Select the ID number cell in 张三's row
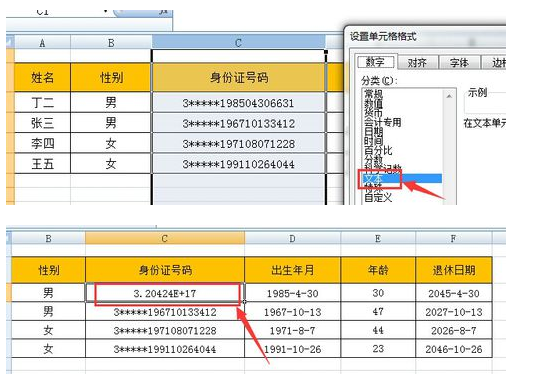Viewport: 534px width, 374px height. (x=239, y=123)
